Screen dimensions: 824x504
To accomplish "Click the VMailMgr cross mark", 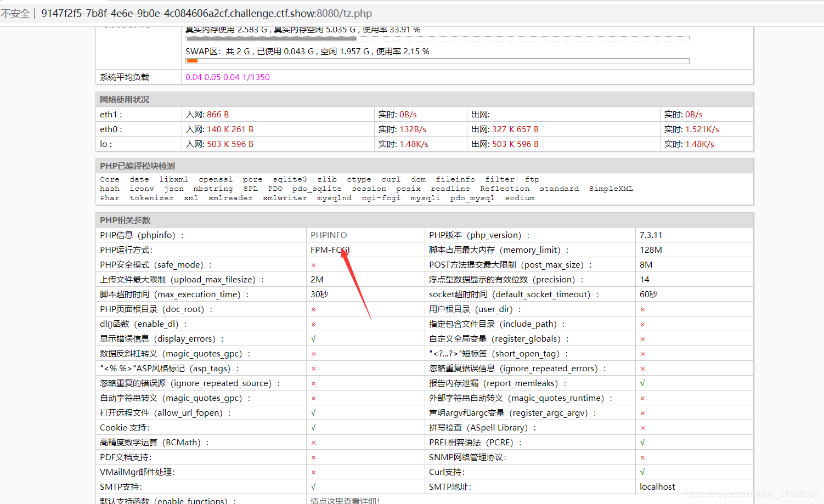I will [x=313, y=472].
